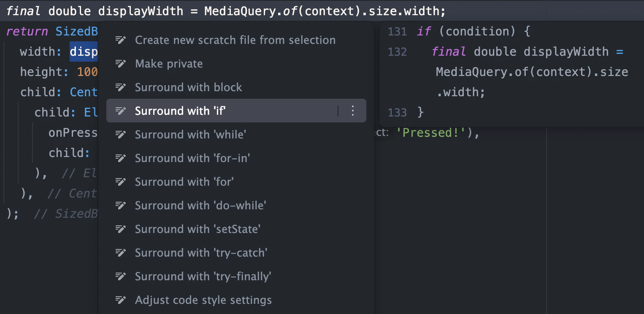Open the more options kebab for 'Surround with 'if''

pyautogui.click(x=352, y=111)
